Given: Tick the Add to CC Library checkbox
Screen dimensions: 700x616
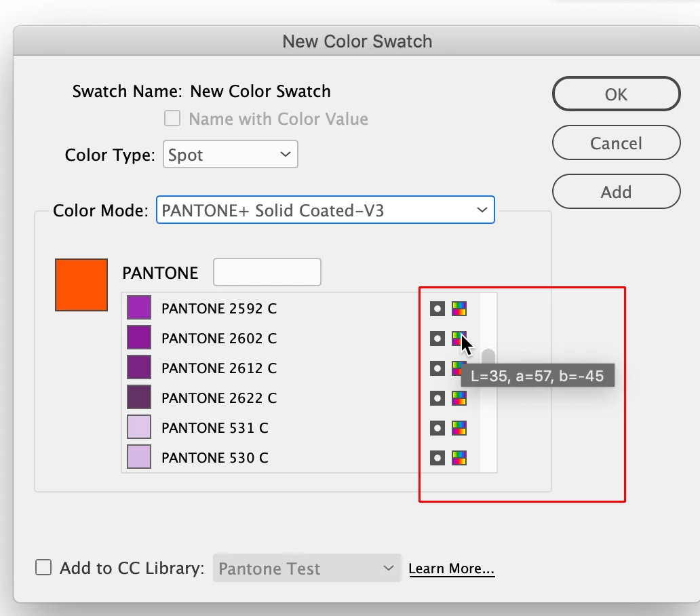Looking at the screenshot, I should 43,568.
